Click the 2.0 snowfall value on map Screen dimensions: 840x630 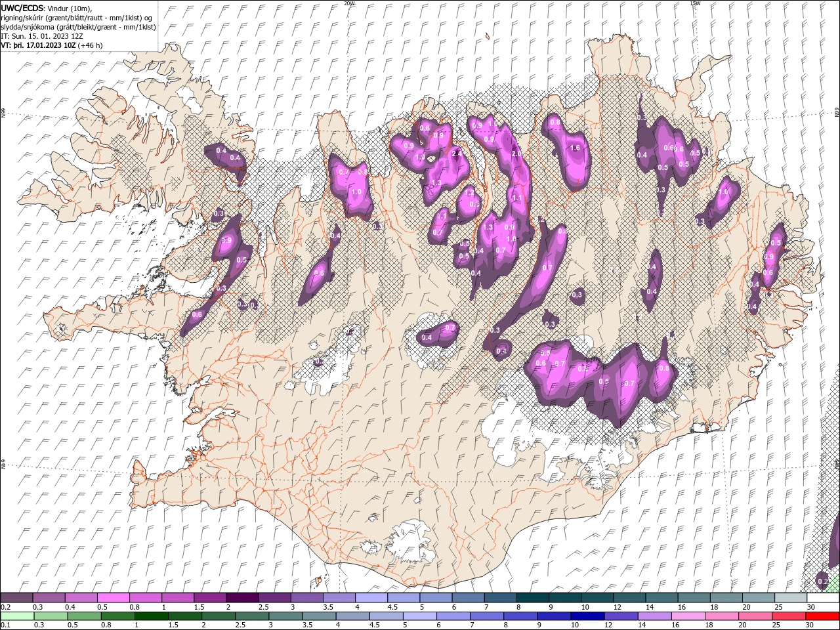pos(516,154)
